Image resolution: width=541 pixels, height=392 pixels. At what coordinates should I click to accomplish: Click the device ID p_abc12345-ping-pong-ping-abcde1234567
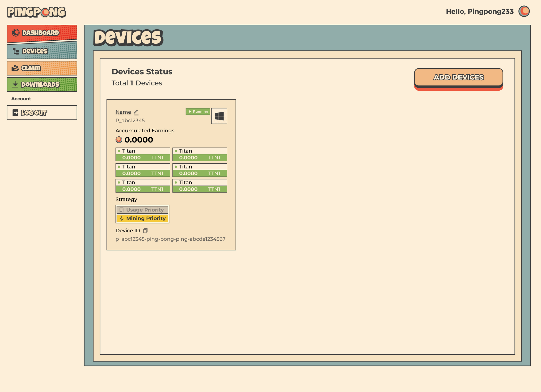click(x=170, y=239)
